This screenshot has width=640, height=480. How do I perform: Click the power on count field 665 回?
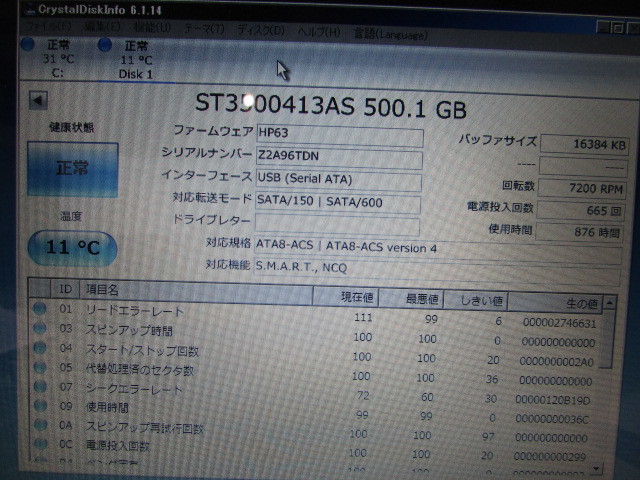(x=580, y=211)
